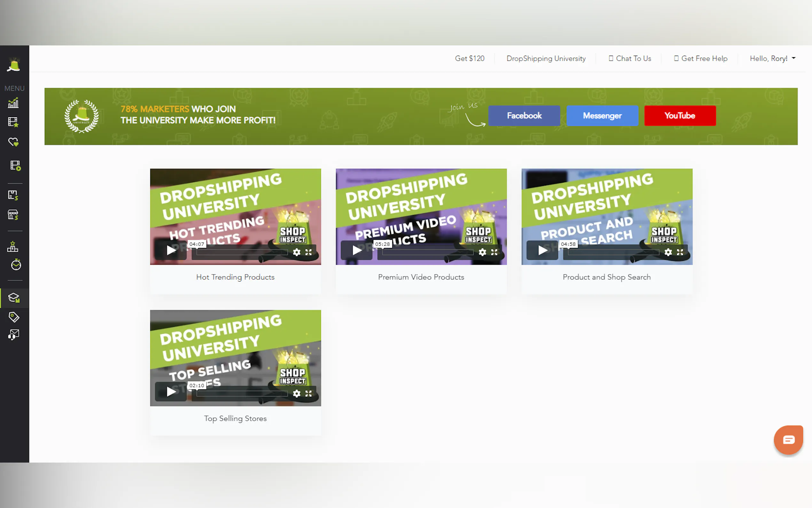Open the podium ranking sidebar icon

pyautogui.click(x=13, y=247)
